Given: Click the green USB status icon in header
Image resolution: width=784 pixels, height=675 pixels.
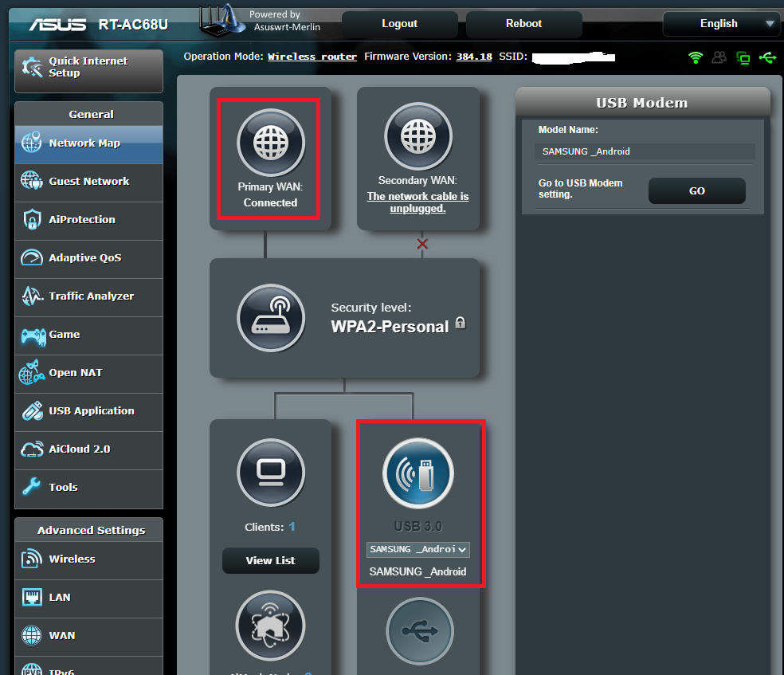Looking at the screenshot, I should (767, 57).
